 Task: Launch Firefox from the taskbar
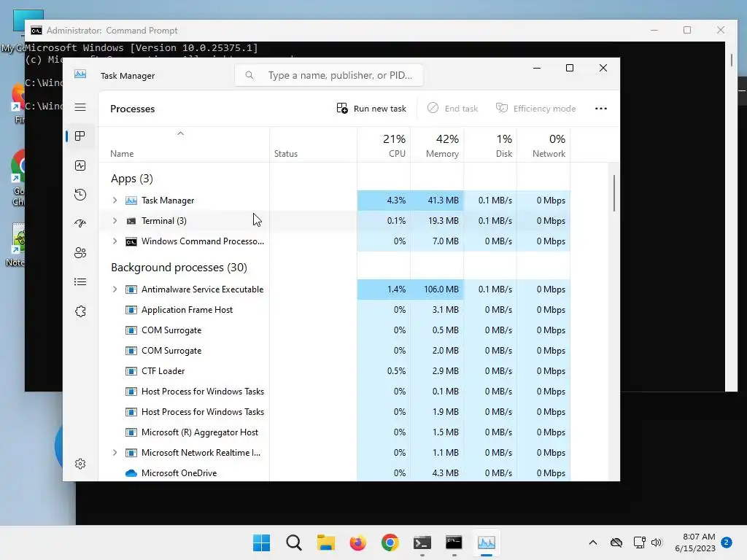tap(357, 542)
